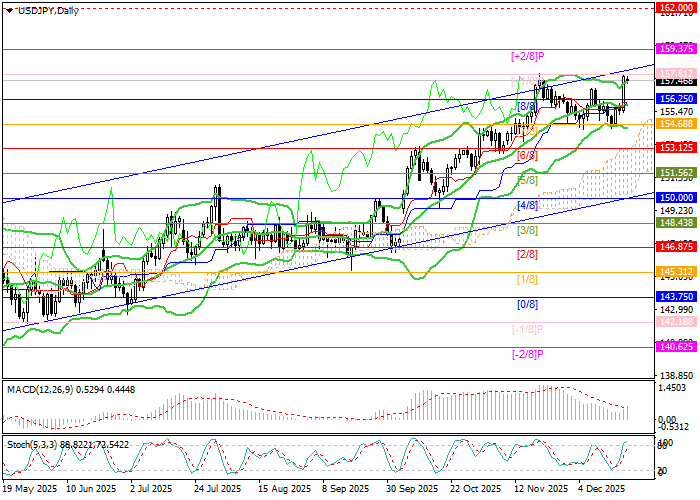Select the 162.000 red price label
Screen dimensions: 700x500
[676, 7]
